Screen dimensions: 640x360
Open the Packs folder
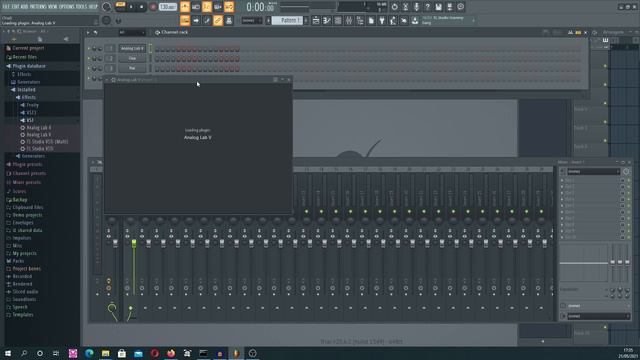click(18, 261)
